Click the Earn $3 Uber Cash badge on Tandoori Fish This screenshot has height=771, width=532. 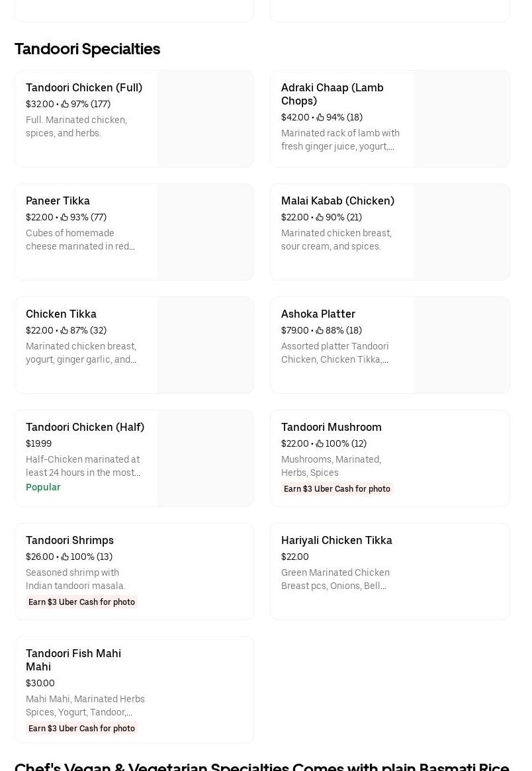[81, 728]
